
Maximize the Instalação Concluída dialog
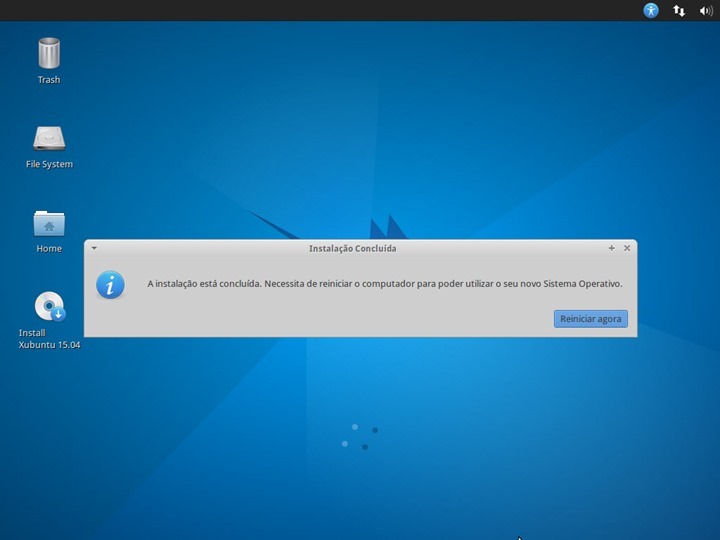pyautogui.click(x=611, y=248)
